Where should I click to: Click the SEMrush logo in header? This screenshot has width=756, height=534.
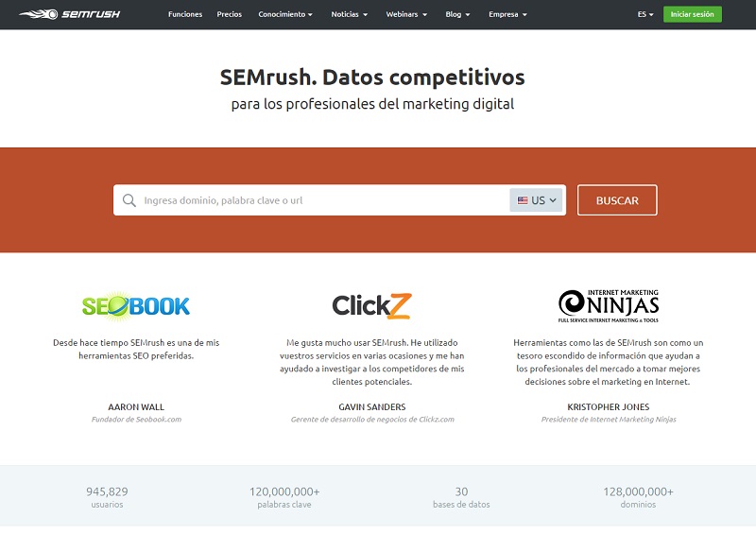pos(69,14)
